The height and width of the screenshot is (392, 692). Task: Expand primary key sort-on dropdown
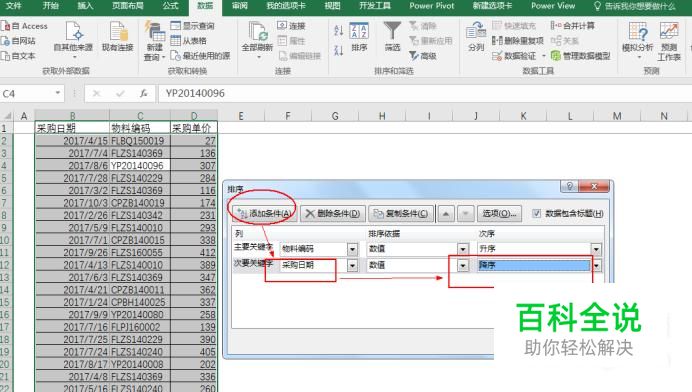point(463,249)
